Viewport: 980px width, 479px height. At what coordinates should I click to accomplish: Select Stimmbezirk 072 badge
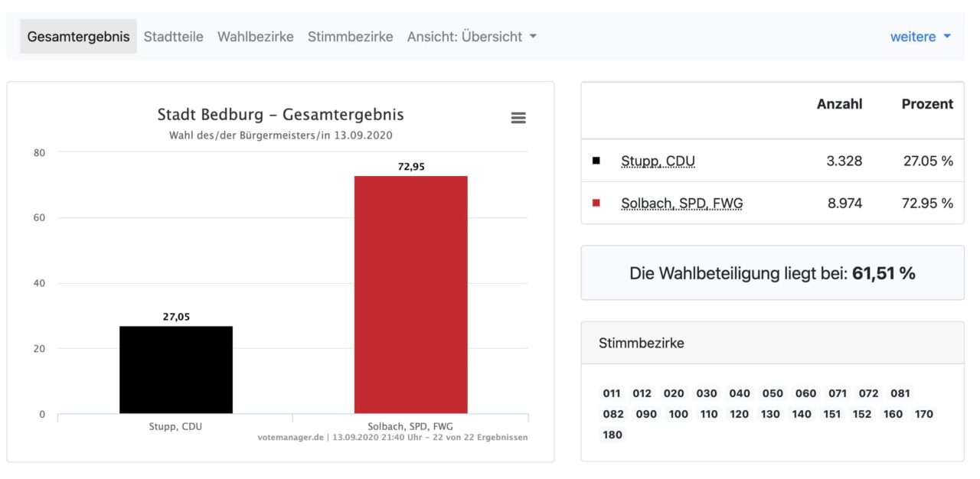869,393
